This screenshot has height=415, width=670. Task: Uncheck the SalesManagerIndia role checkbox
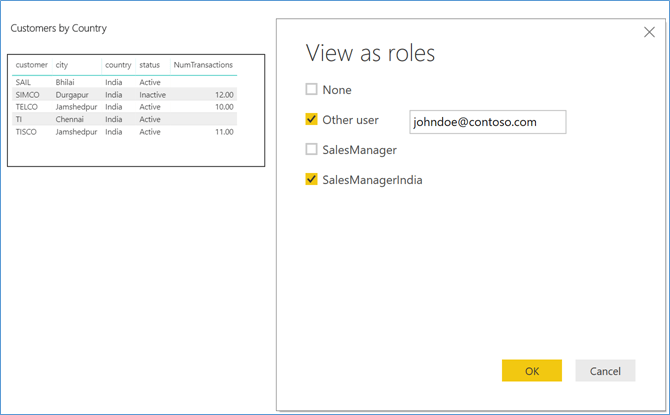click(312, 179)
